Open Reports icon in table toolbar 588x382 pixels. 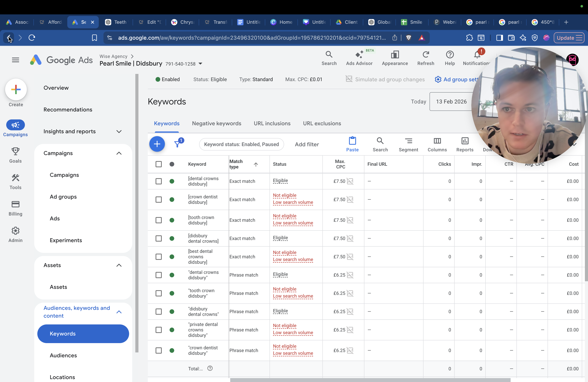point(465,141)
